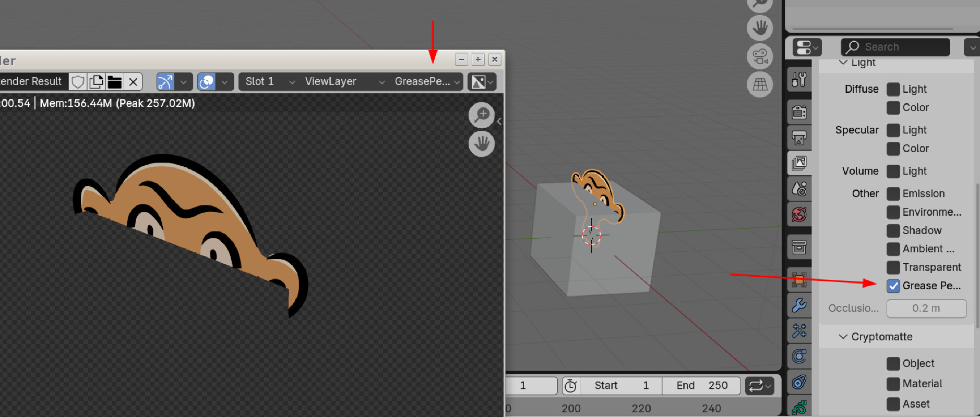Open the World properties tab
This screenshot has width=980, height=417.
pos(799,214)
